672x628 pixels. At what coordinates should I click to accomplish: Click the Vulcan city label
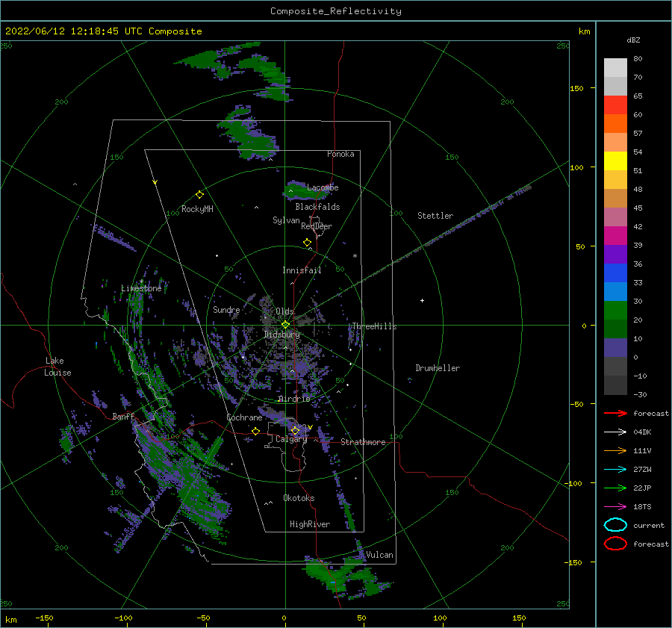380,555
